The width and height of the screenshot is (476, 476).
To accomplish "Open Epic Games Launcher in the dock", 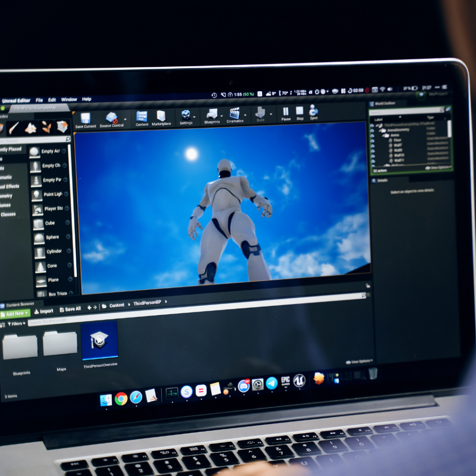I will (285, 381).
